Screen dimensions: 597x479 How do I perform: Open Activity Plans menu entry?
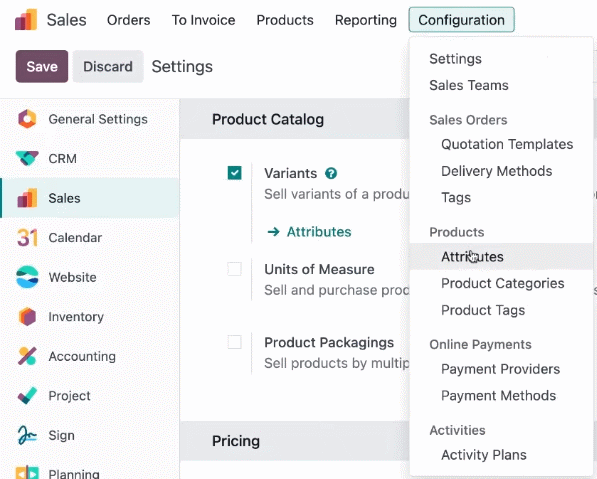pos(484,455)
